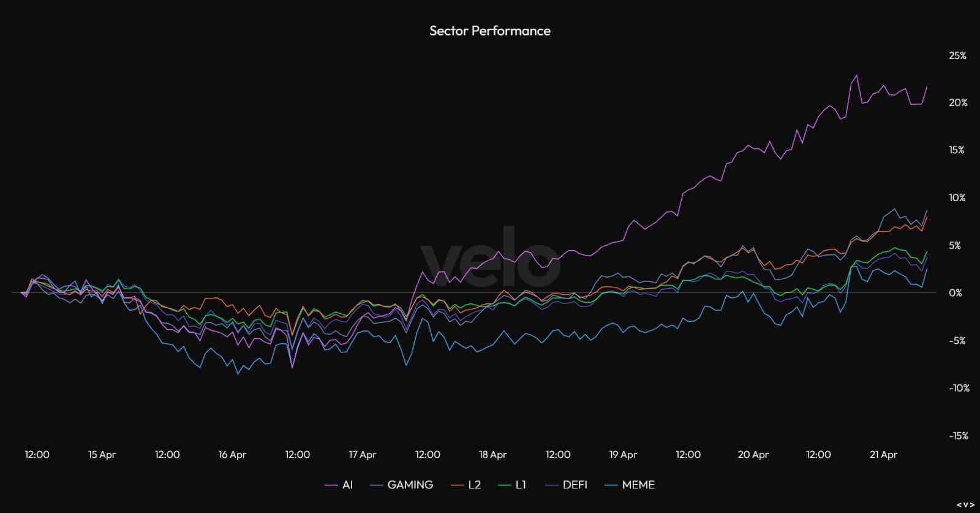Screen dimensions: 980x513
Task: Click the 15 Apr date label
Action: click(x=102, y=455)
